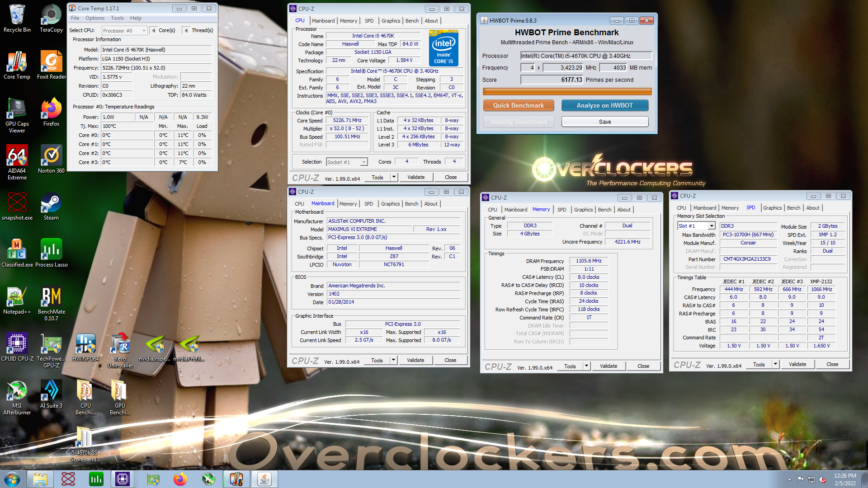Click volume speaker tray icon
This screenshot has width=868, height=488.
822,479
